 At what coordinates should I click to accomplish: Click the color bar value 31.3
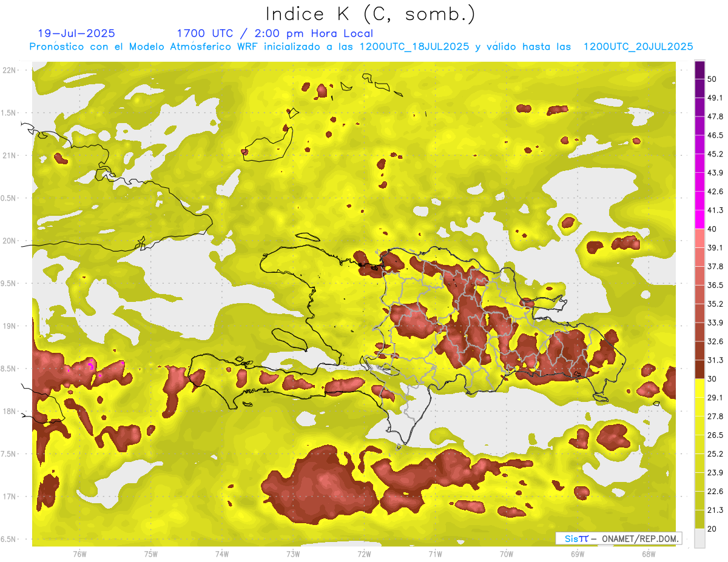click(x=715, y=360)
